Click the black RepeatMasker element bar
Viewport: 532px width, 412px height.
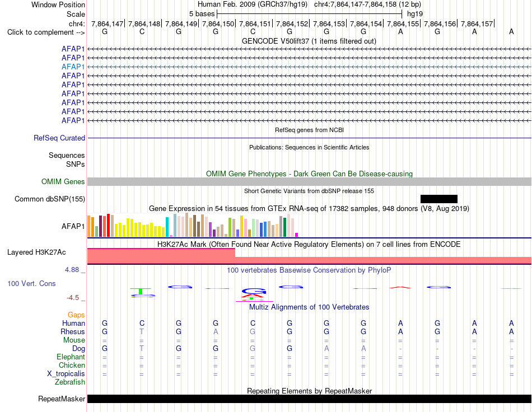coord(309,399)
